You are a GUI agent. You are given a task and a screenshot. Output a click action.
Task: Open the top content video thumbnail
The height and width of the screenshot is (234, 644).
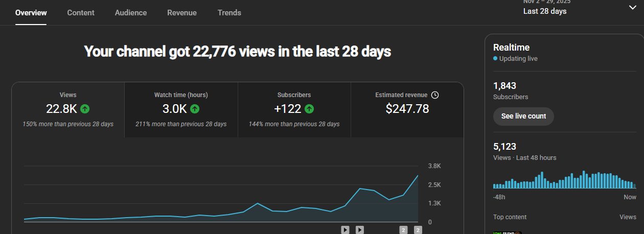(507, 232)
